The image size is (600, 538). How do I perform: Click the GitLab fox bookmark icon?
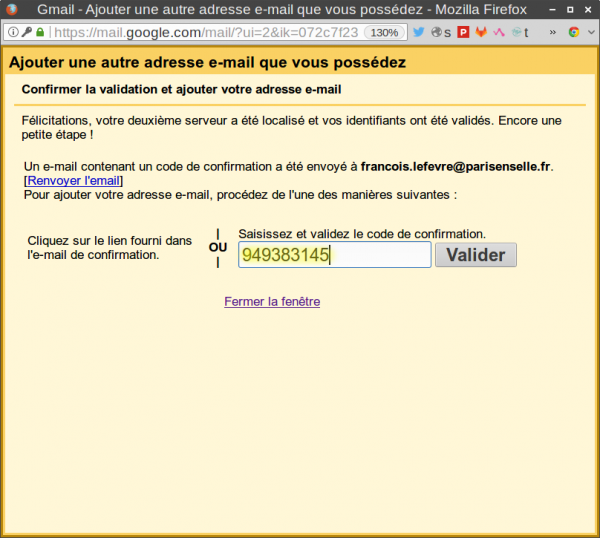(481, 32)
